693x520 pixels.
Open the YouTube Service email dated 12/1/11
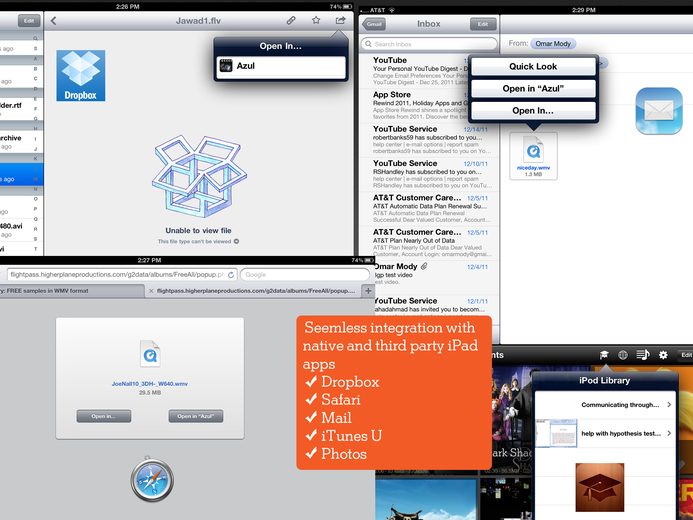[x=435, y=306]
